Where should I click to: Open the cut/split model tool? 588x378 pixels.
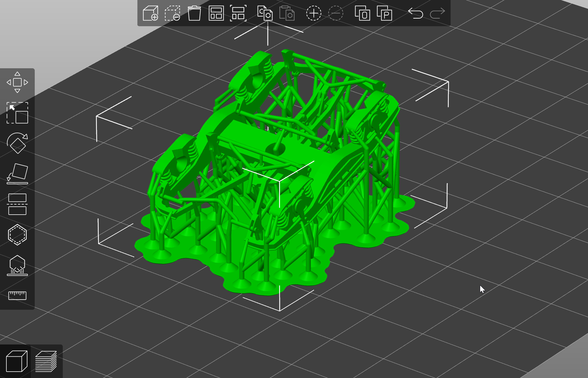click(x=17, y=204)
